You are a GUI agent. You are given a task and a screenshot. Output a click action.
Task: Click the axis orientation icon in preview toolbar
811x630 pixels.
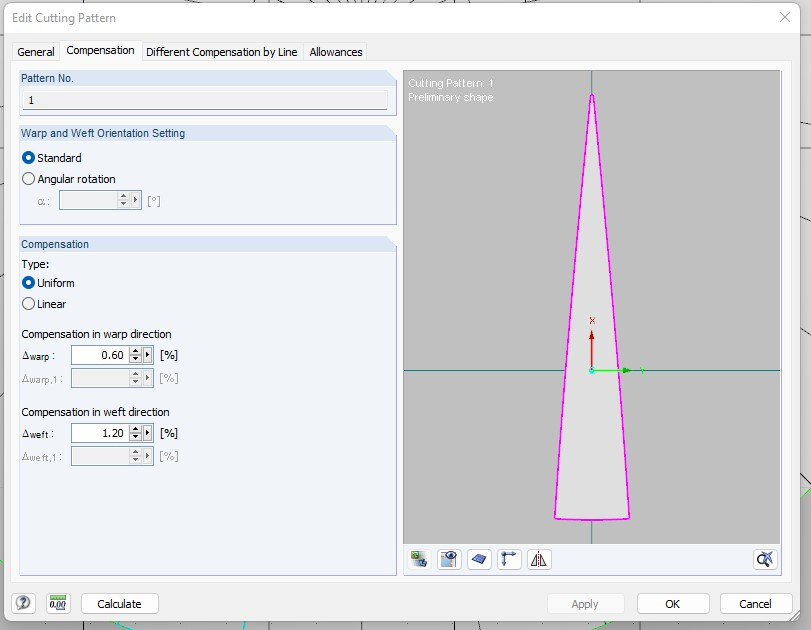509,560
